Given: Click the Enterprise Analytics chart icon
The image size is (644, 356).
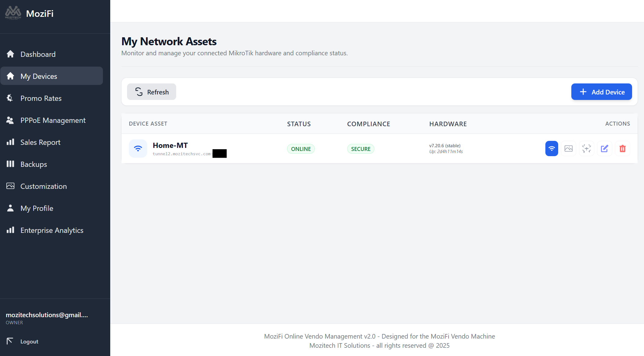Looking at the screenshot, I should coord(10,230).
